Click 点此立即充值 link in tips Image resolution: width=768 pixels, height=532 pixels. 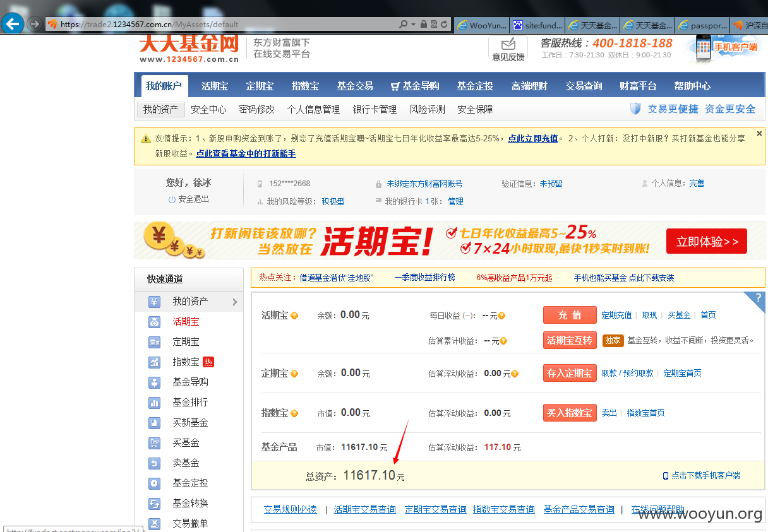click(x=533, y=138)
